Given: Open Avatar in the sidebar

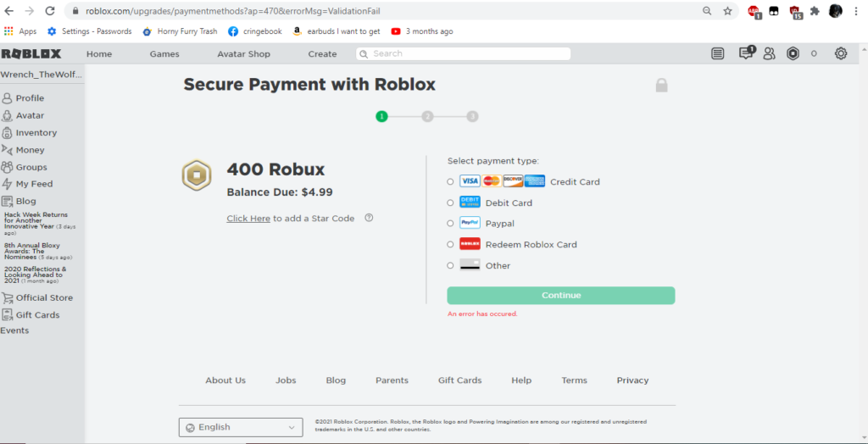Looking at the screenshot, I should (x=23, y=115).
